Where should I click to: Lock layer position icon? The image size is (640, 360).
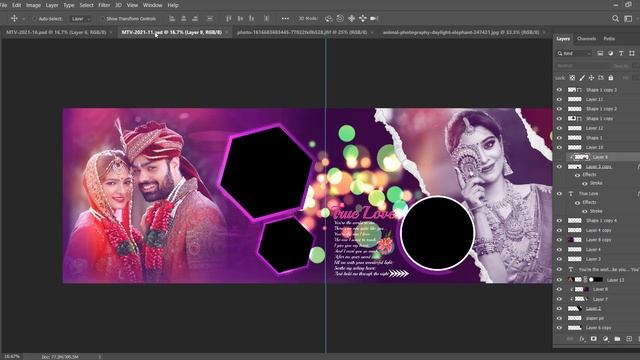click(x=591, y=78)
